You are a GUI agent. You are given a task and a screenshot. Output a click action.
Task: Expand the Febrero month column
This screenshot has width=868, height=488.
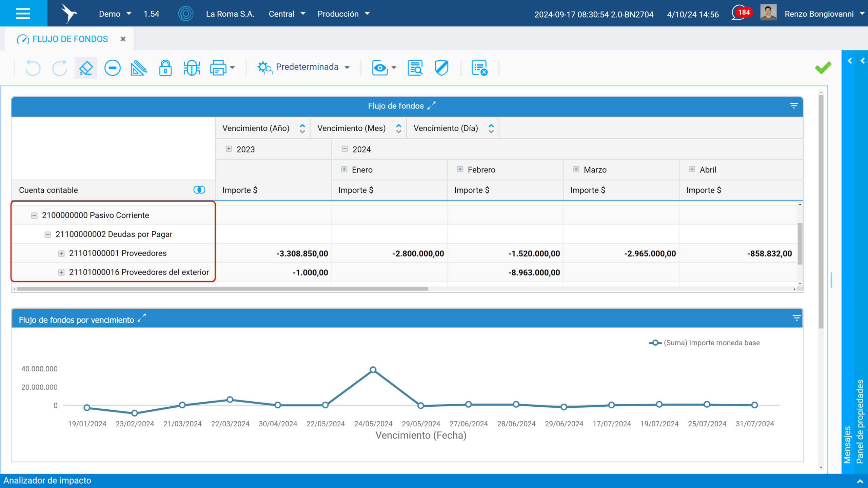pos(460,169)
